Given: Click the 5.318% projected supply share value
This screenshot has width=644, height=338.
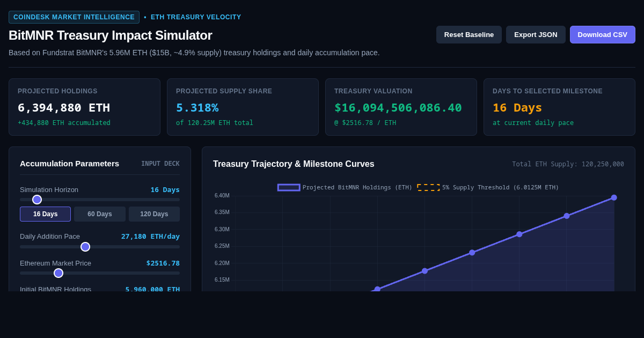Looking at the screenshot, I should (197, 107).
